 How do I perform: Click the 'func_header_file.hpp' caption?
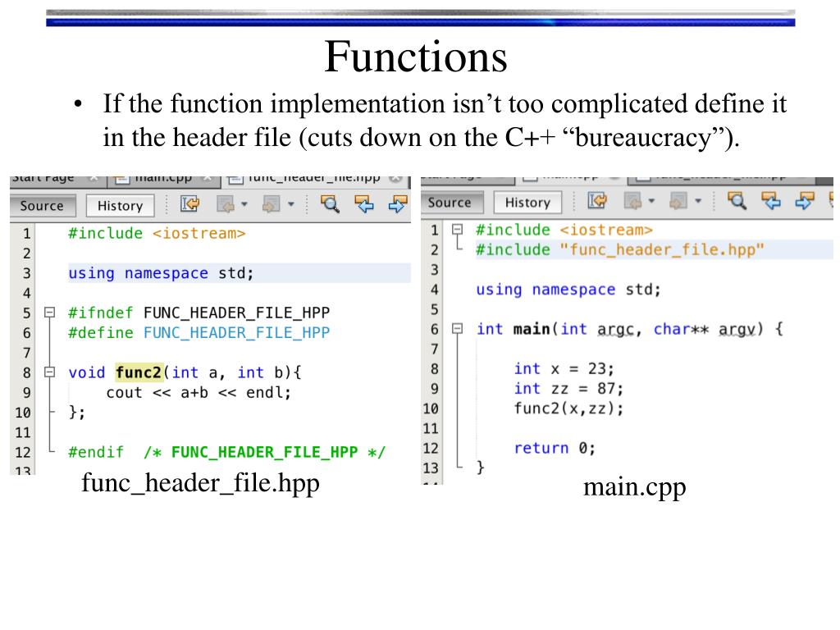click(x=200, y=484)
